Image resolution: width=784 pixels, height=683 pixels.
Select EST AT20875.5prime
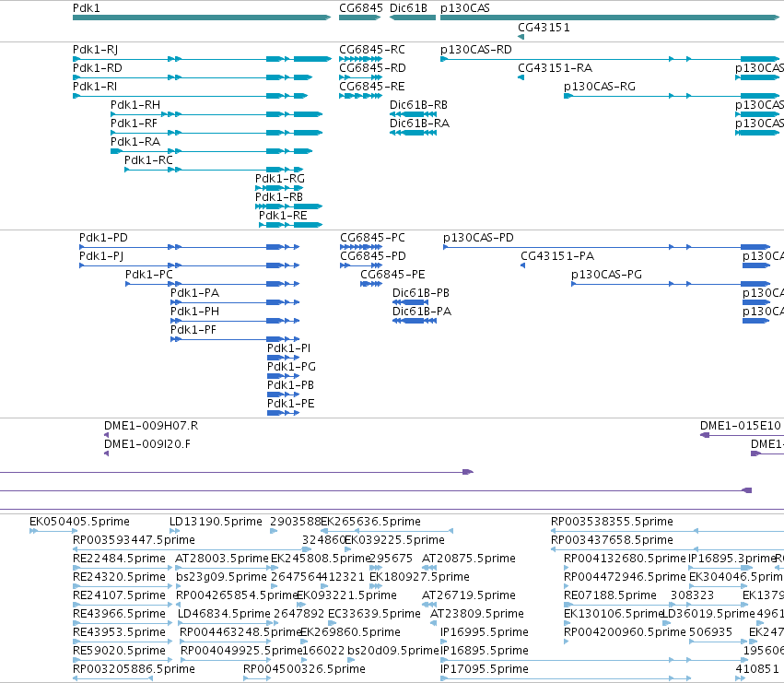[469, 559]
